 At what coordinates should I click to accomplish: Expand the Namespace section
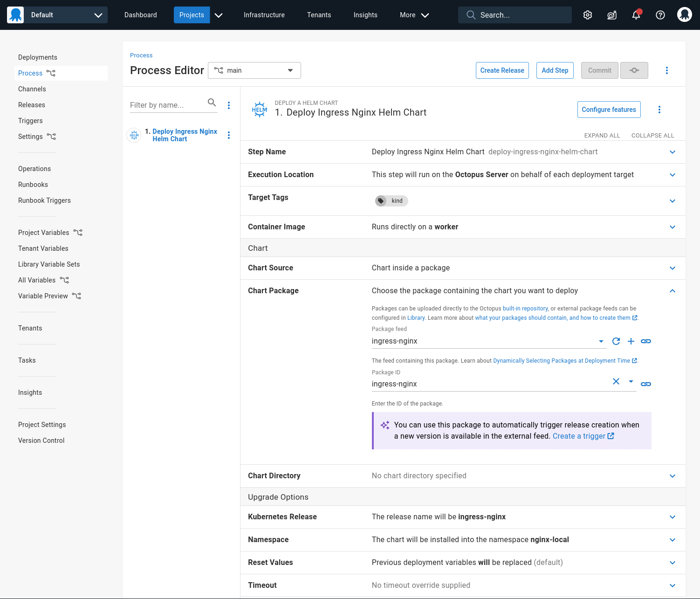(x=673, y=540)
